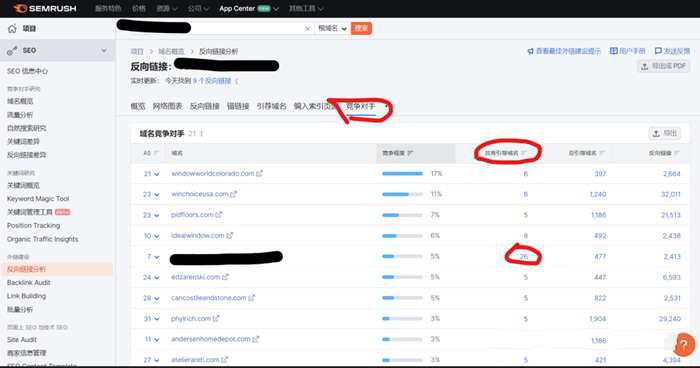Viewport: 700px width, 368px height.
Task: Sort by the 竞争程度 column filter icon
Action: pyautogui.click(x=410, y=153)
